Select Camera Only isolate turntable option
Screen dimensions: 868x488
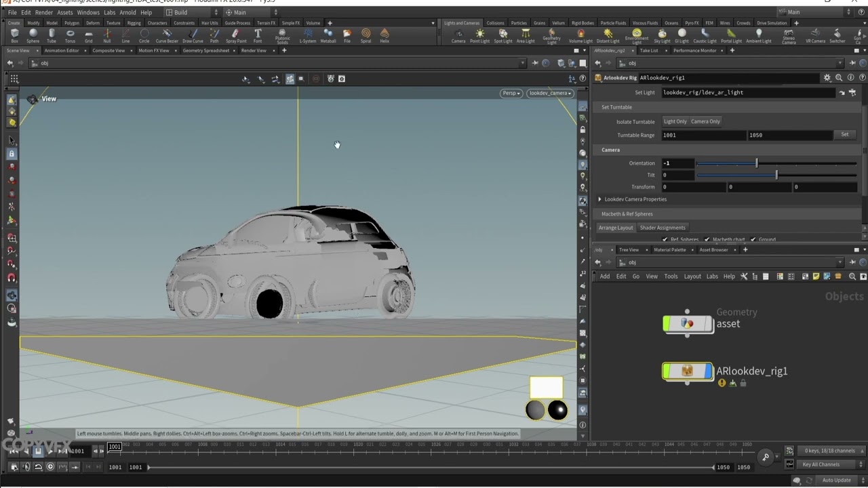click(x=705, y=121)
